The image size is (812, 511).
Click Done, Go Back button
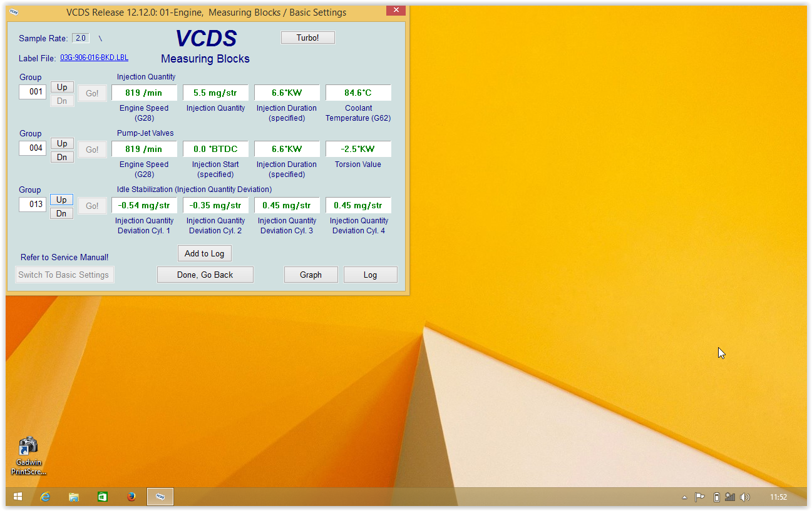205,275
